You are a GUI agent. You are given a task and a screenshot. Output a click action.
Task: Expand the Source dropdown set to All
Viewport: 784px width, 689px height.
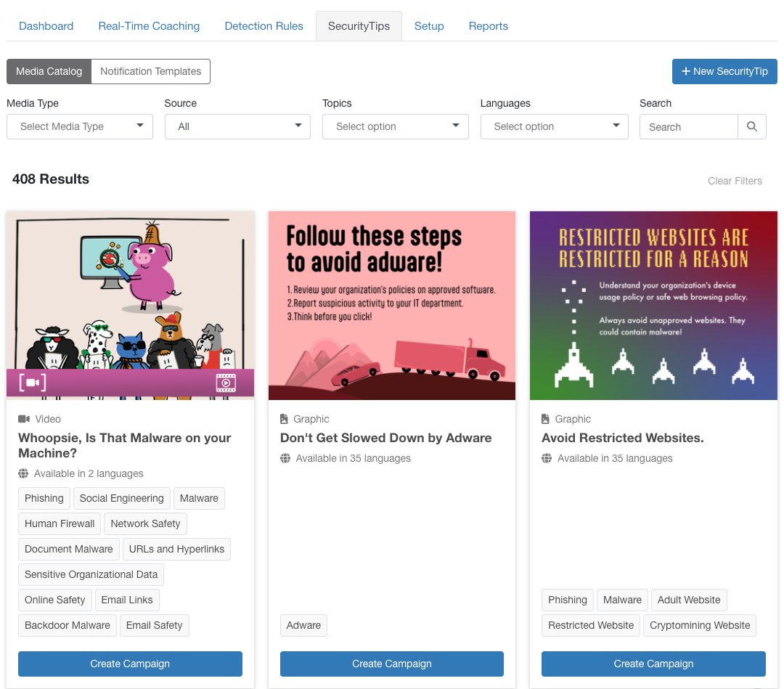point(237,126)
